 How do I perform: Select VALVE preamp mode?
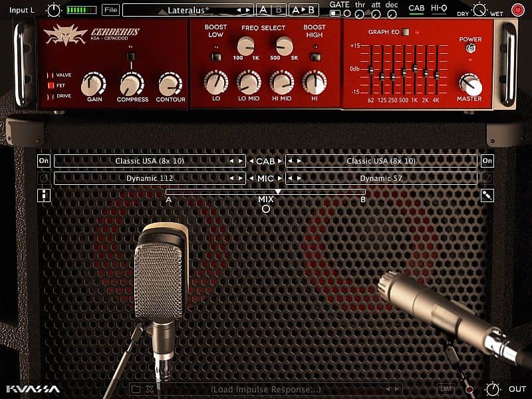tap(59, 75)
